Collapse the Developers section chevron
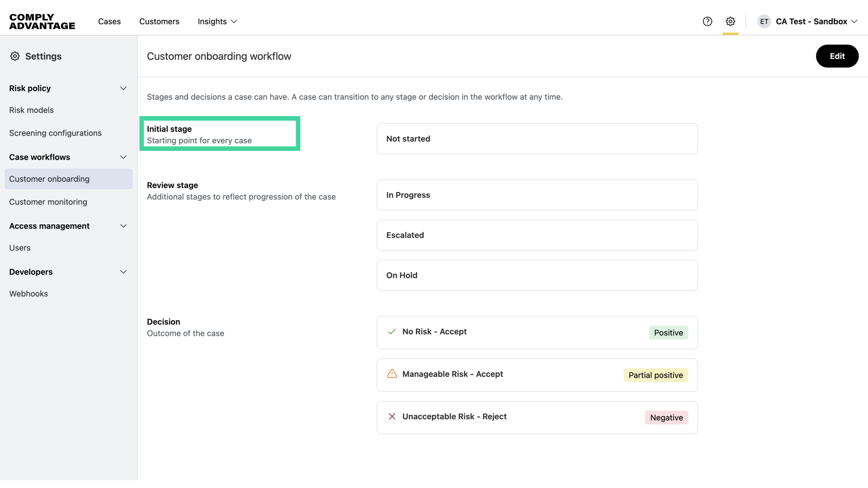Viewport: 868px width, 488px height. click(123, 272)
